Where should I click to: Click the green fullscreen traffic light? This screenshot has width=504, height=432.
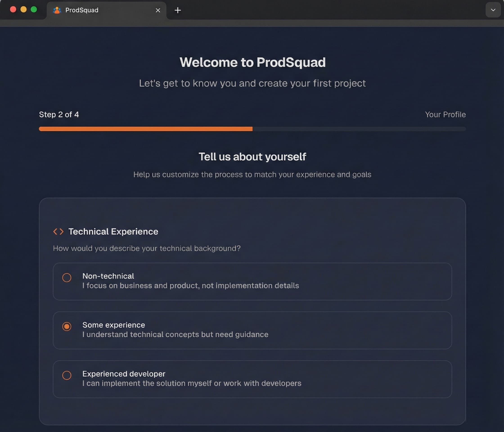(33, 9)
